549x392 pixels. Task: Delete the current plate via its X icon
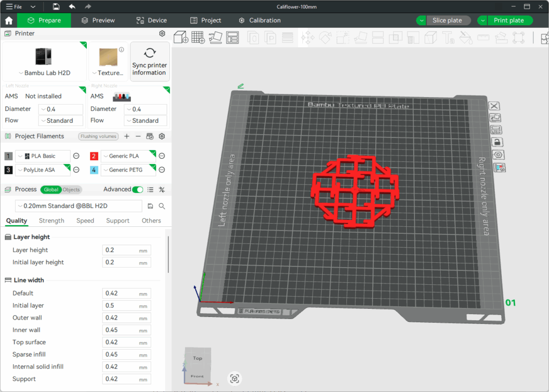click(x=494, y=106)
